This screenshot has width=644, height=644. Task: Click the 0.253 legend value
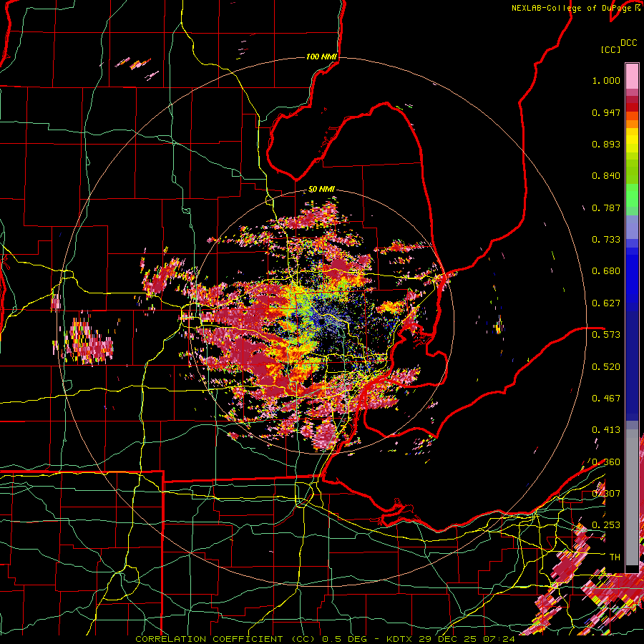tap(606, 525)
